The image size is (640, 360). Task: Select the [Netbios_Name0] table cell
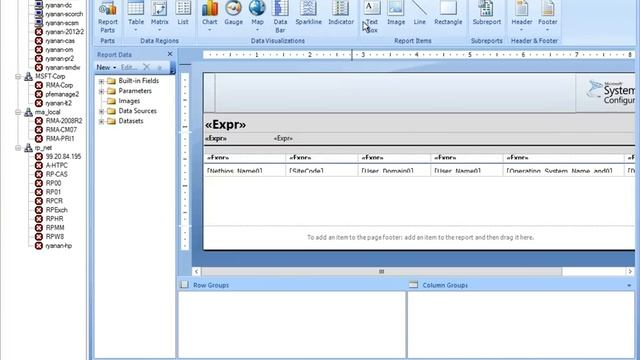(245, 170)
